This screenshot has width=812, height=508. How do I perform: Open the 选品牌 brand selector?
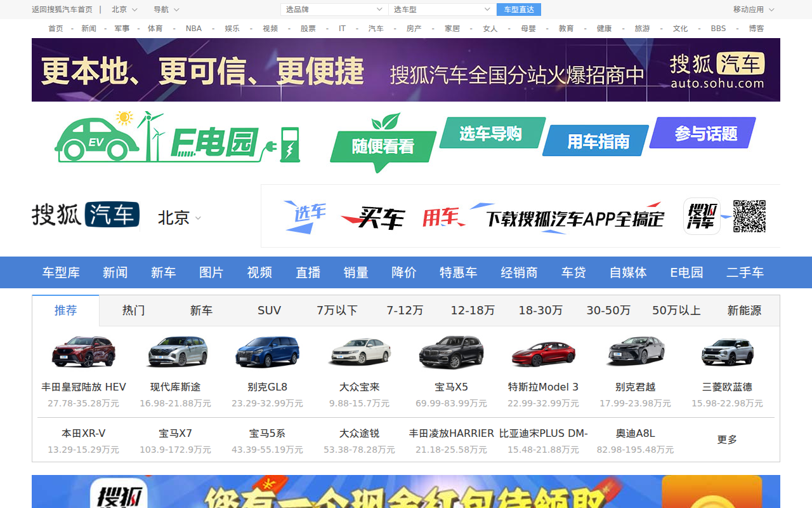point(334,10)
